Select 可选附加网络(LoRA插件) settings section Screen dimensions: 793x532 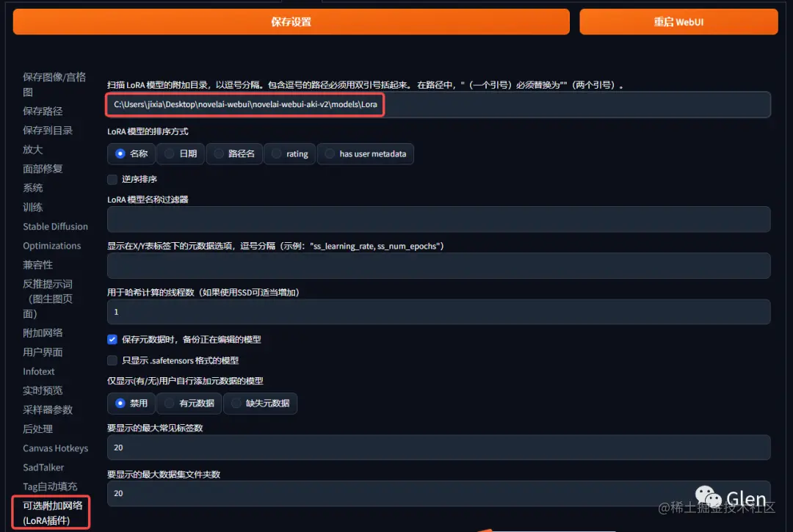pyautogui.click(x=51, y=512)
